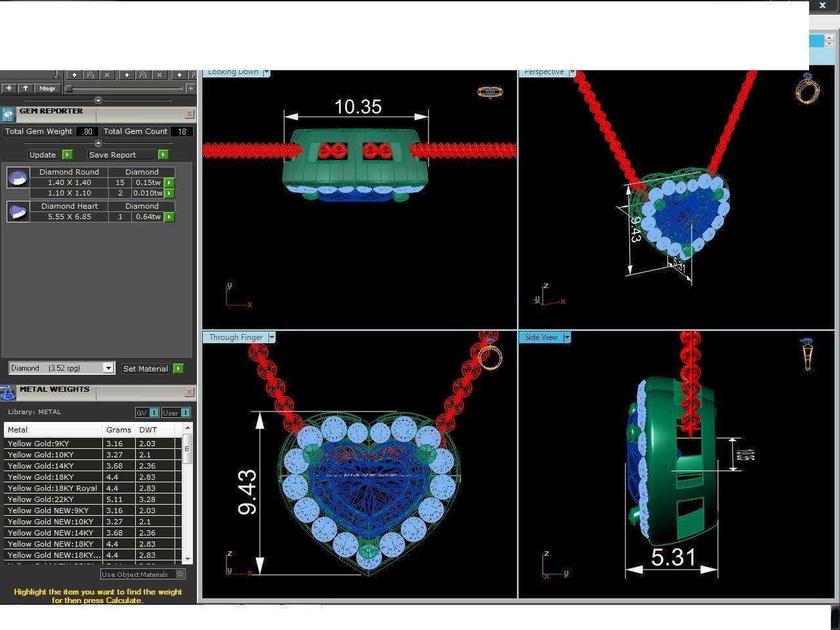Open the Perspective viewport dropdown arrow
Viewport: 840px width, 630px height.
[572, 72]
